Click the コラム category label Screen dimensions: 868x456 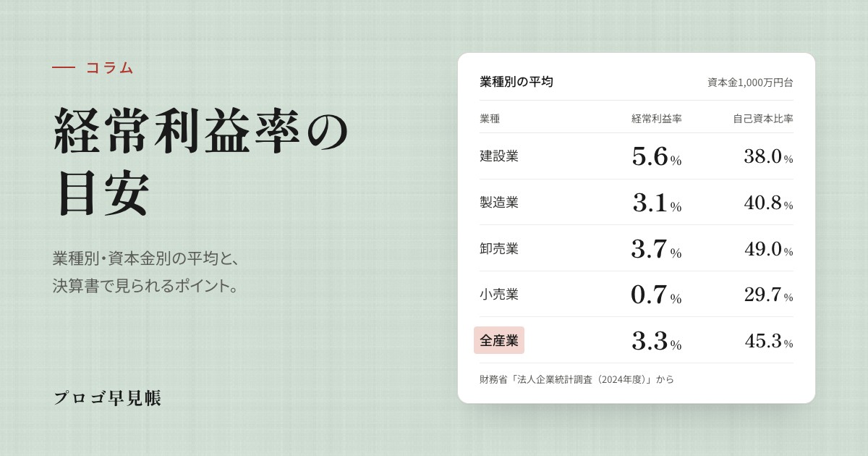tap(109, 67)
